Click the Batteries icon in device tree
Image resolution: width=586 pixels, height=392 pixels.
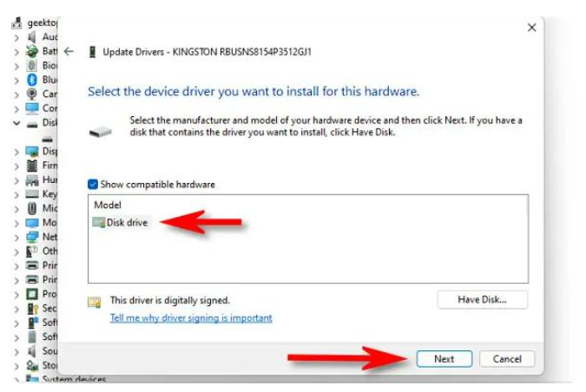point(33,51)
